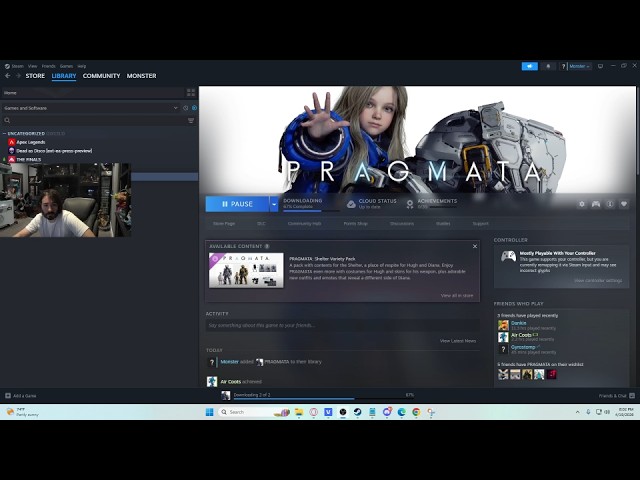Add PRAGMATA to favorites with heart icon

coord(624,204)
